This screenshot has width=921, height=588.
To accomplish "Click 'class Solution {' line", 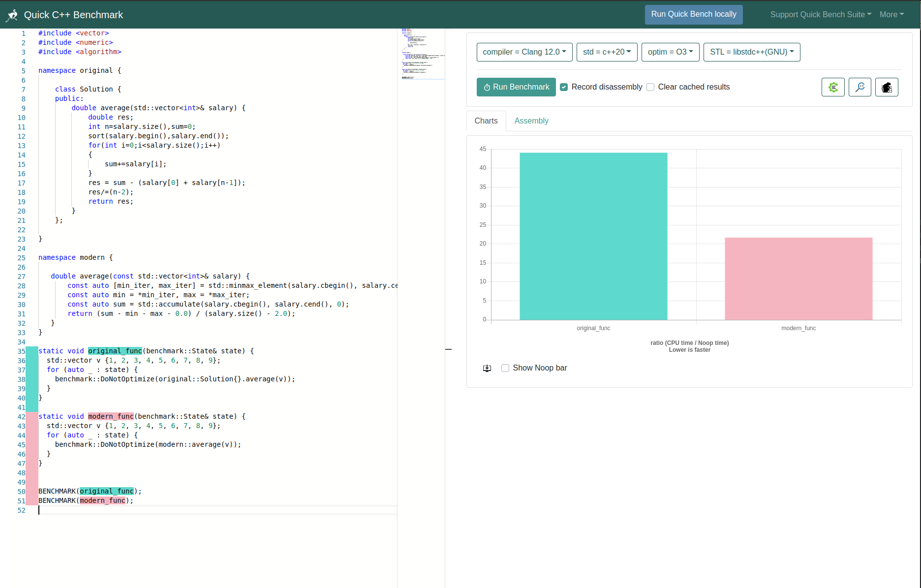I will coord(88,89).
